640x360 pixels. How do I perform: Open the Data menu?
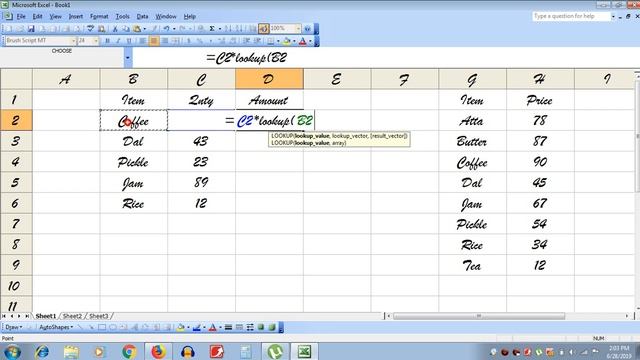point(142,16)
